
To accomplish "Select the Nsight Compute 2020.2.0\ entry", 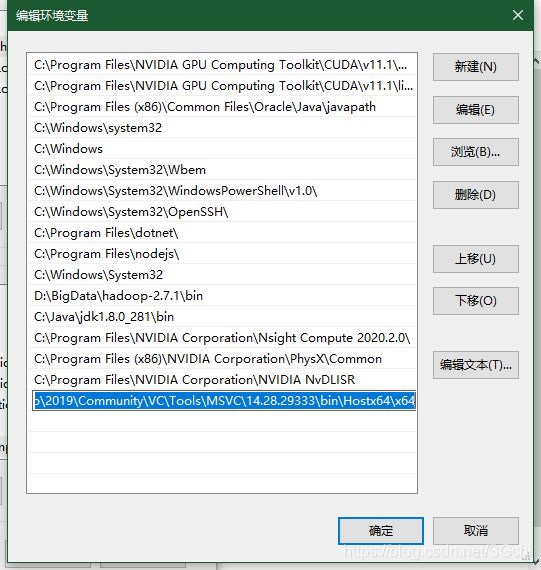I will [223, 338].
